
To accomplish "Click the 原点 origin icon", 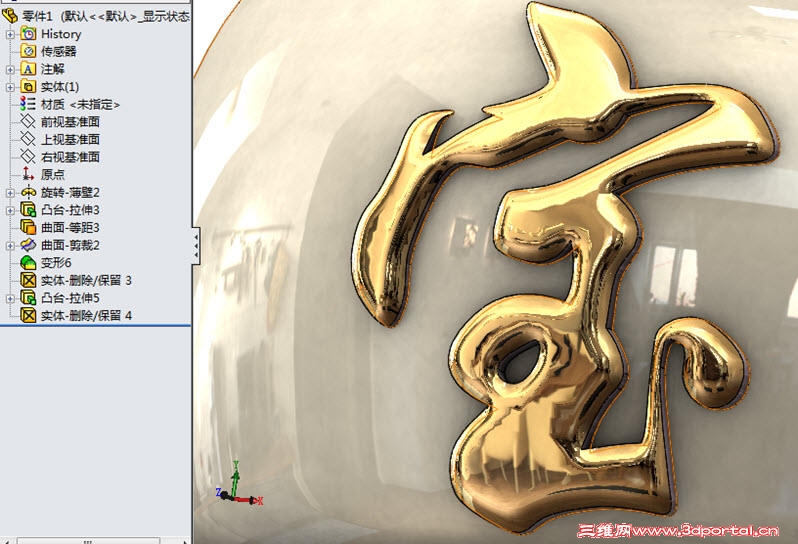I will point(28,174).
